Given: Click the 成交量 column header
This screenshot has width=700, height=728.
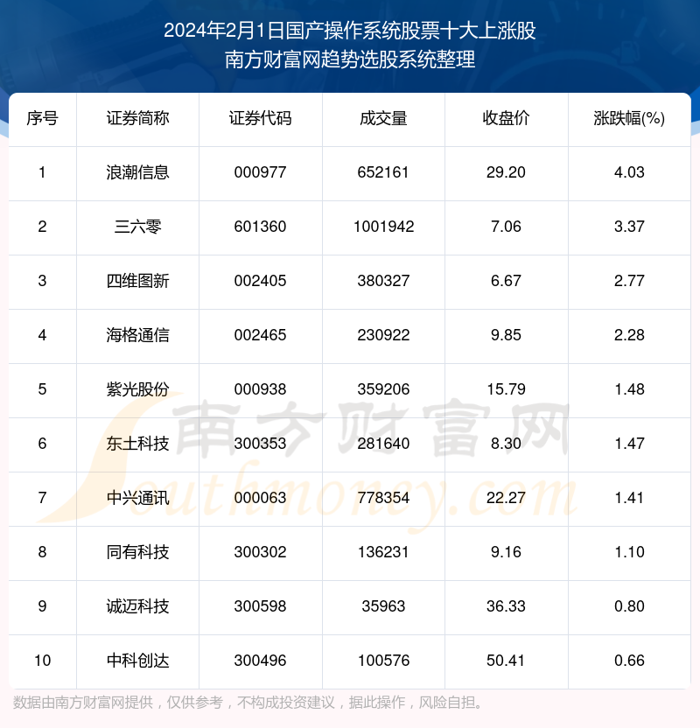Looking at the screenshot, I should pyautogui.click(x=383, y=118).
